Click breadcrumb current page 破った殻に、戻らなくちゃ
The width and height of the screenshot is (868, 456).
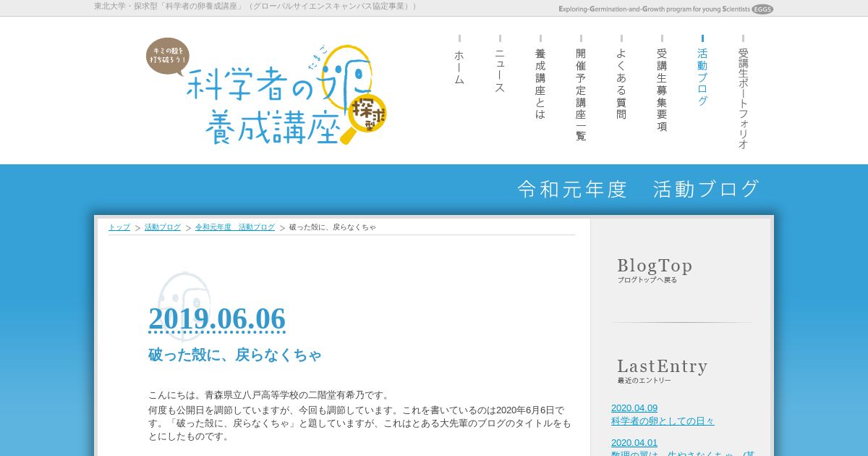pos(333,227)
